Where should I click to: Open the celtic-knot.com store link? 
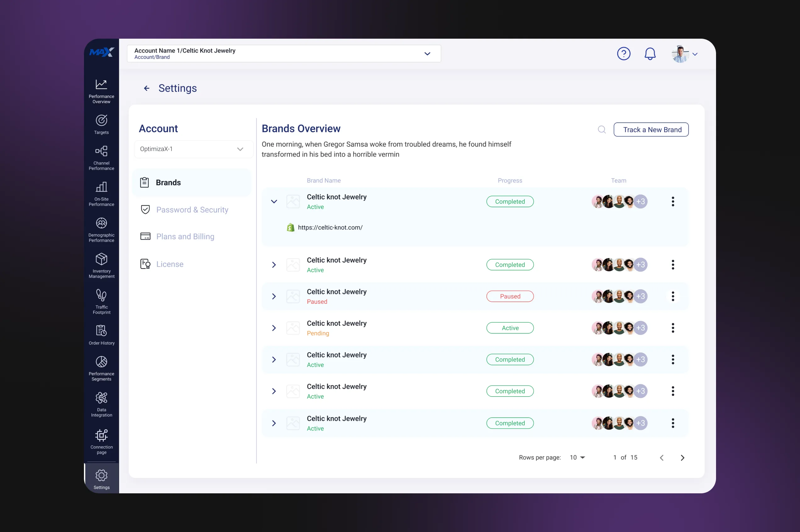pos(330,228)
